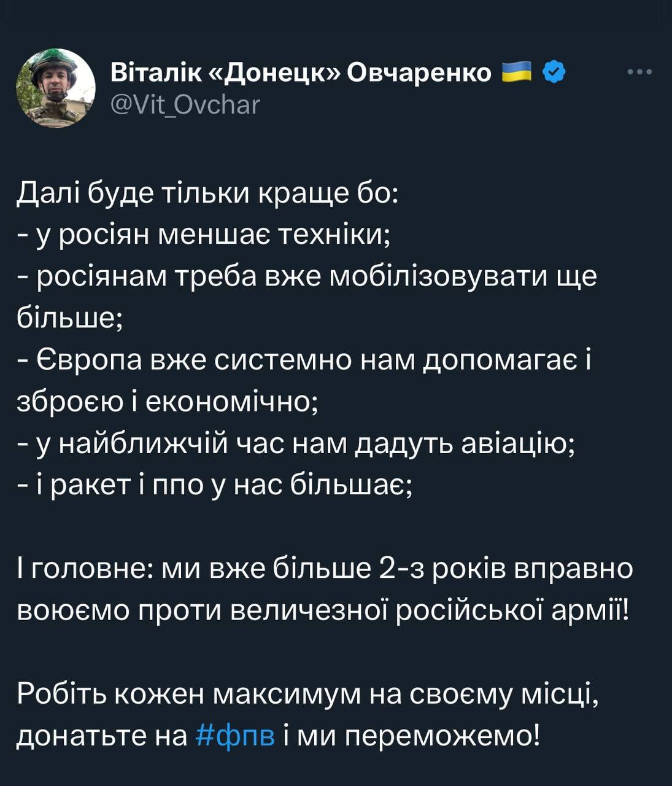The width and height of the screenshot is (672, 786).
Task: Click the text 'росіянам треба вже мобілізовувати ще'
Action: (317, 277)
